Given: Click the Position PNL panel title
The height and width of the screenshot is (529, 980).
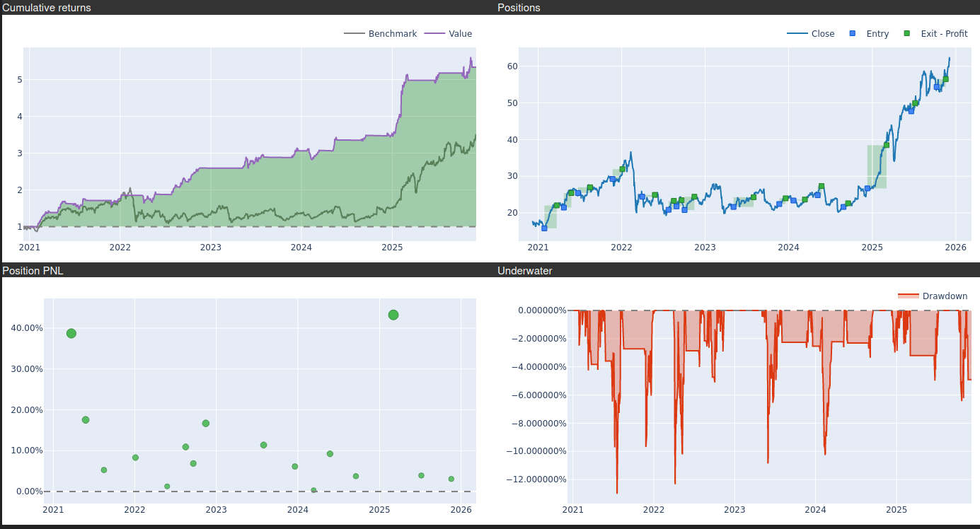Looking at the screenshot, I should click(x=33, y=270).
